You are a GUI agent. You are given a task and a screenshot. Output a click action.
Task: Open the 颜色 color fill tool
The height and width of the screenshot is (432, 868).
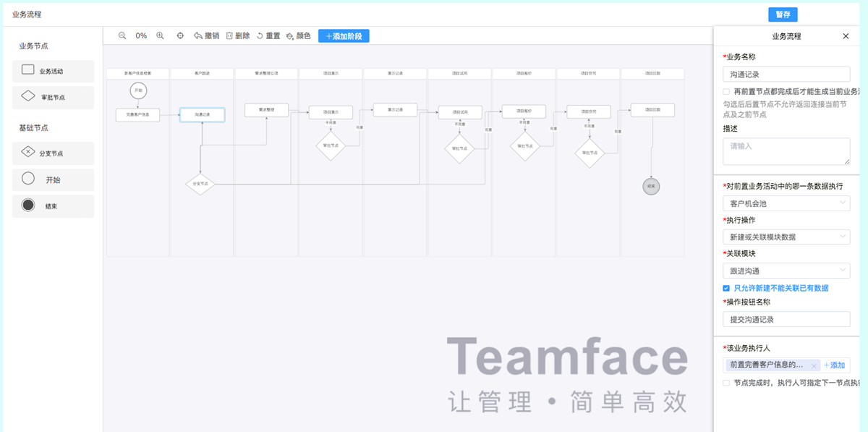[298, 35]
